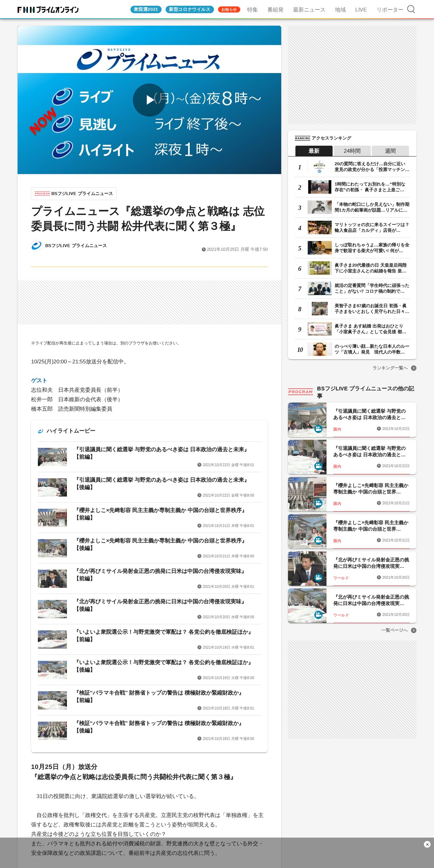Click the プライムニュース article headline
The height and width of the screenshot is (868, 434).
click(148, 219)
